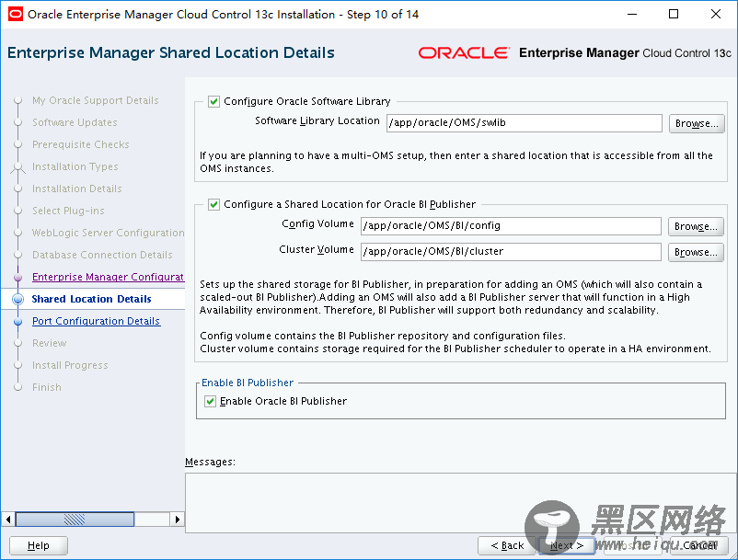Cancel the installation
Image resolution: width=738 pixels, height=560 pixels.
click(699, 545)
